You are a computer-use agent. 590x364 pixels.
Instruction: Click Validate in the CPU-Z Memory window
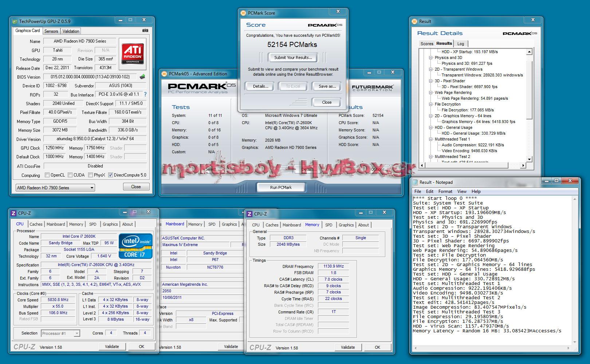click(348, 347)
